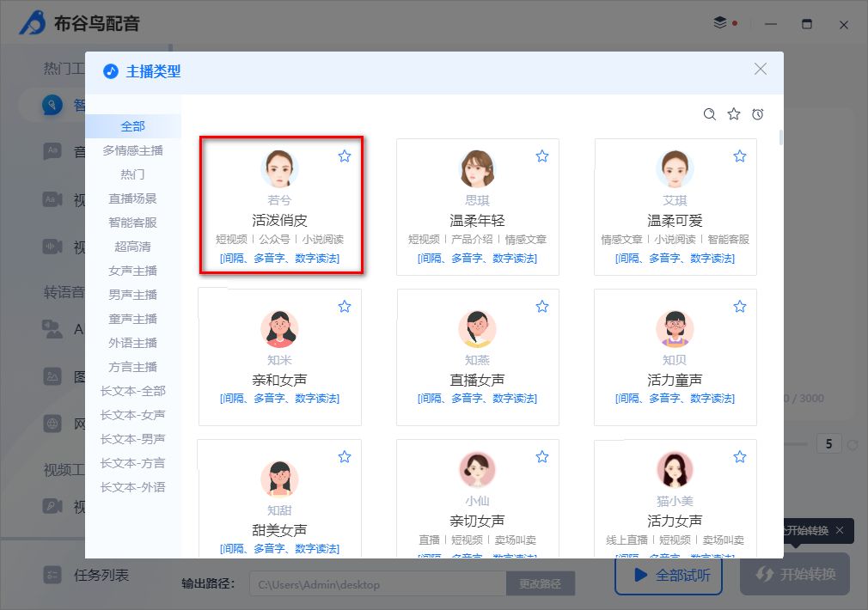
Task: Favorite the 知贝 voice with its star
Action: (740, 306)
